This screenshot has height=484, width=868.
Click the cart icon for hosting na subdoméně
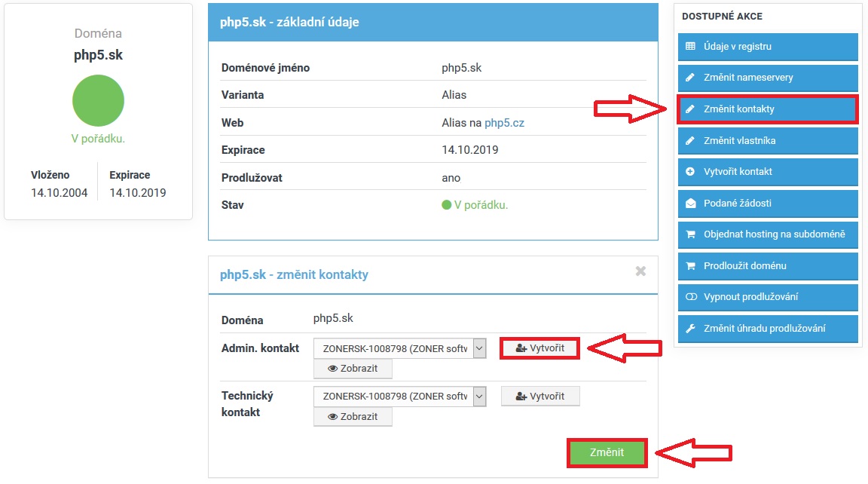click(690, 234)
